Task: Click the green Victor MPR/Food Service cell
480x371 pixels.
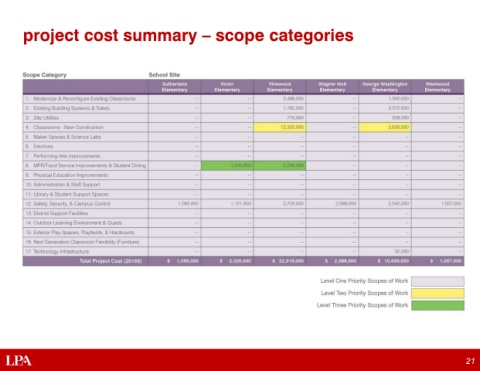Action: tap(227, 165)
